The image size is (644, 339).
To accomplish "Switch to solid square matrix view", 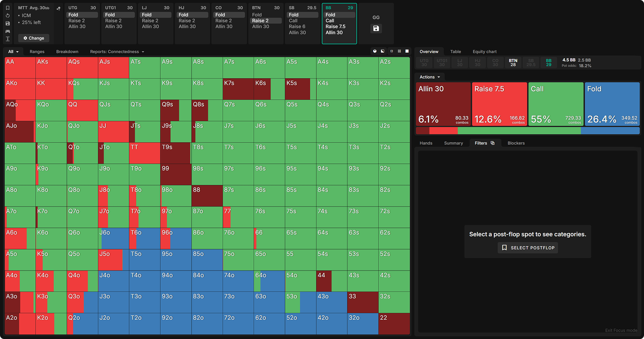I will click(x=407, y=51).
